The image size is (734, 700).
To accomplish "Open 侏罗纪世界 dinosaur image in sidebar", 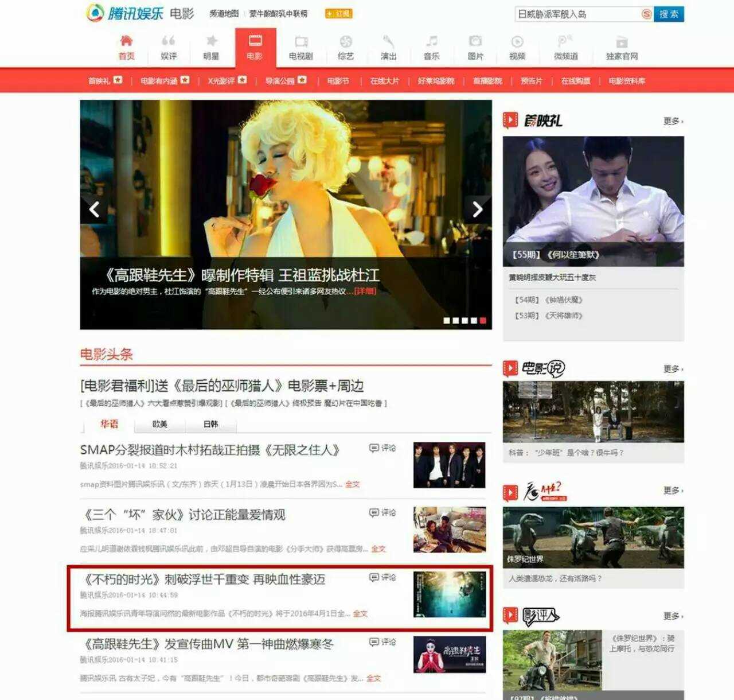I will pos(594,537).
